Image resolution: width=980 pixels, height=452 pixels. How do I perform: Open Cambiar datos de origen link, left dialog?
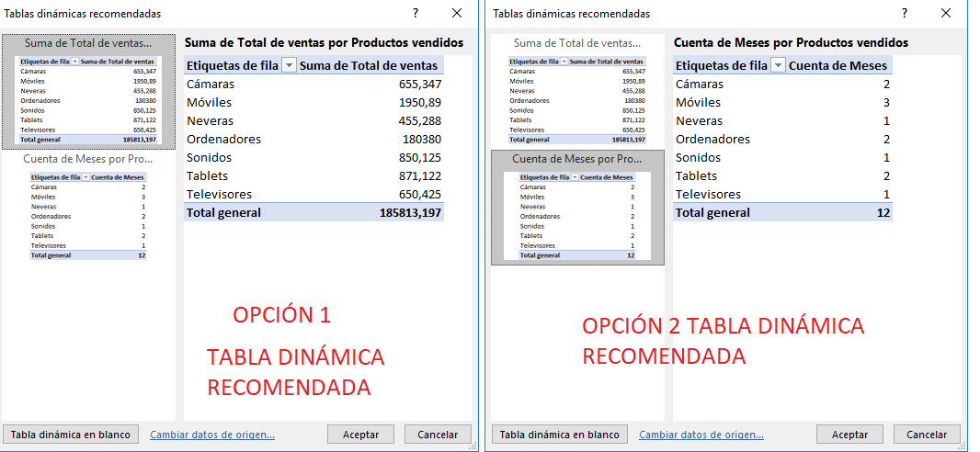pos(212,435)
